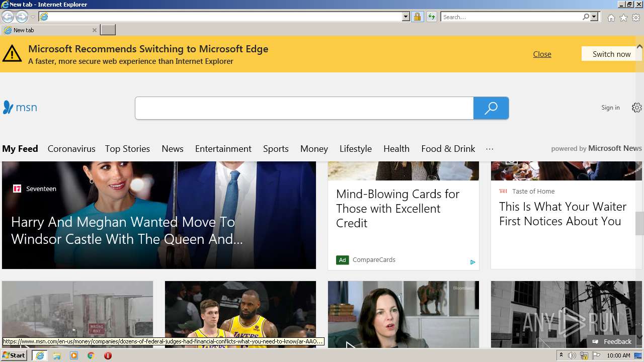The image size is (644, 362).
Task: Click the Action Center flag icon
Action: (595, 355)
